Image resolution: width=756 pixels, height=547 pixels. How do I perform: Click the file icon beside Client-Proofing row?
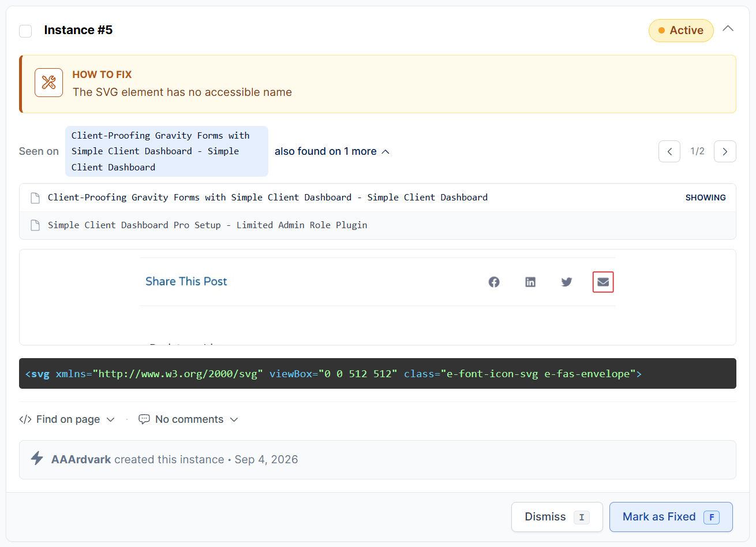[35, 198]
